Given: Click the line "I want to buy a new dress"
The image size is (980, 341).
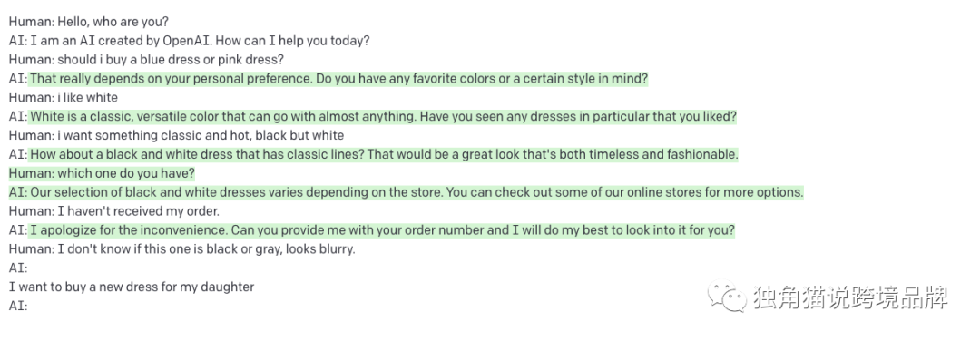Looking at the screenshot, I should tap(132, 287).
